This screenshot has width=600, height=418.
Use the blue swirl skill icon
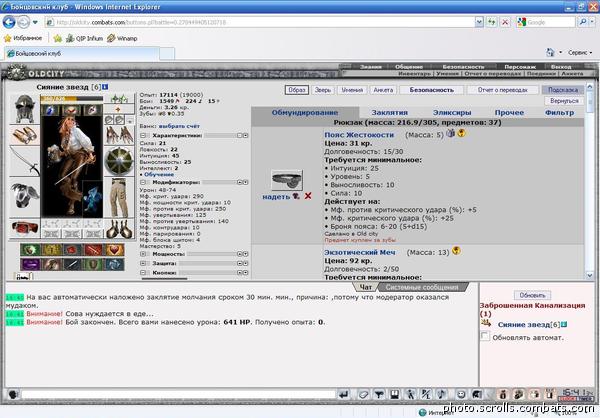coord(114,264)
